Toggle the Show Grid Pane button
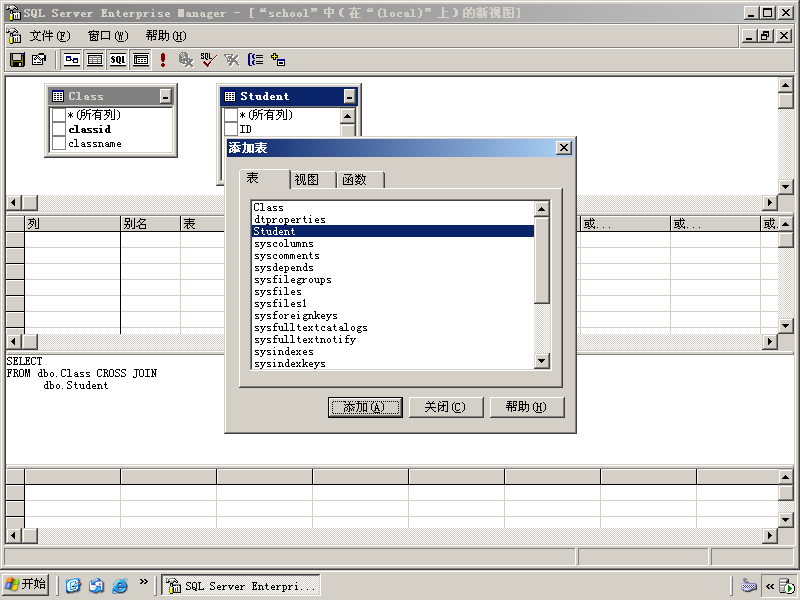 95,60
